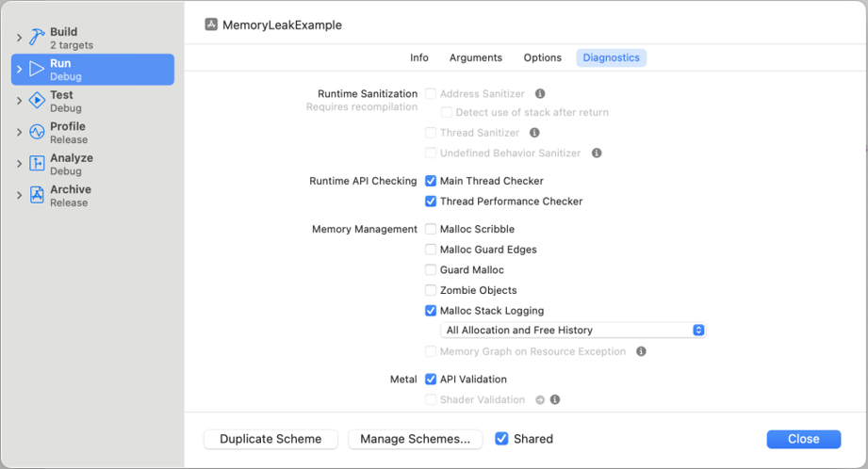Viewport: 868px width, 469px height.
Task: Disable Malloc Stack Logging checkbox
Action: point(430,311)
